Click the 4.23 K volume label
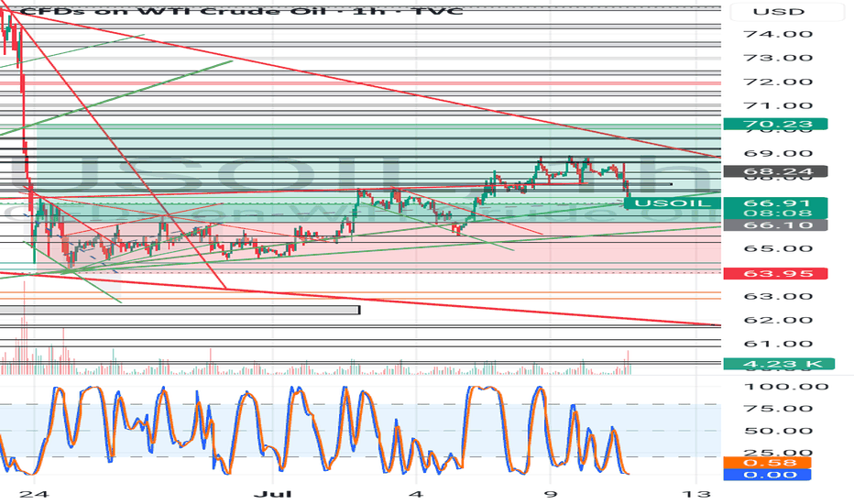This screenshot has height=504, width=854. (x=779, y=364)
